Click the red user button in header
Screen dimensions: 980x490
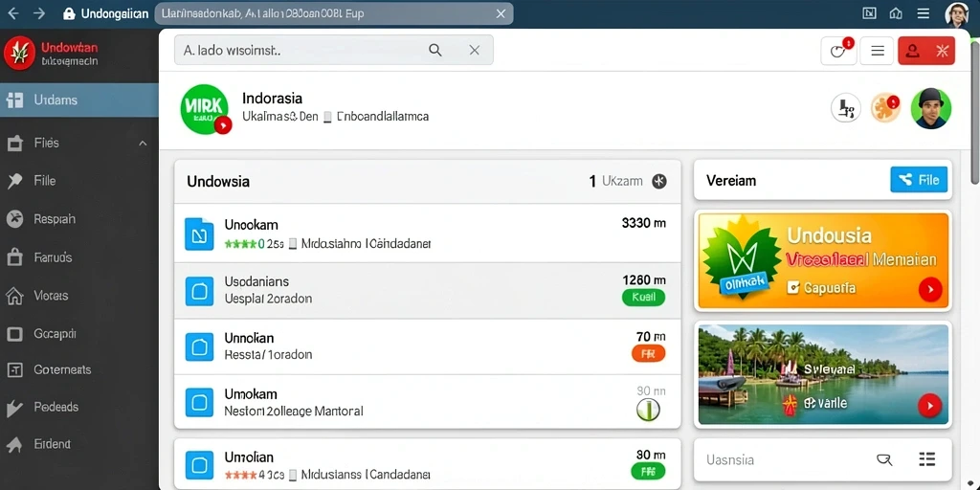point(926,51)
